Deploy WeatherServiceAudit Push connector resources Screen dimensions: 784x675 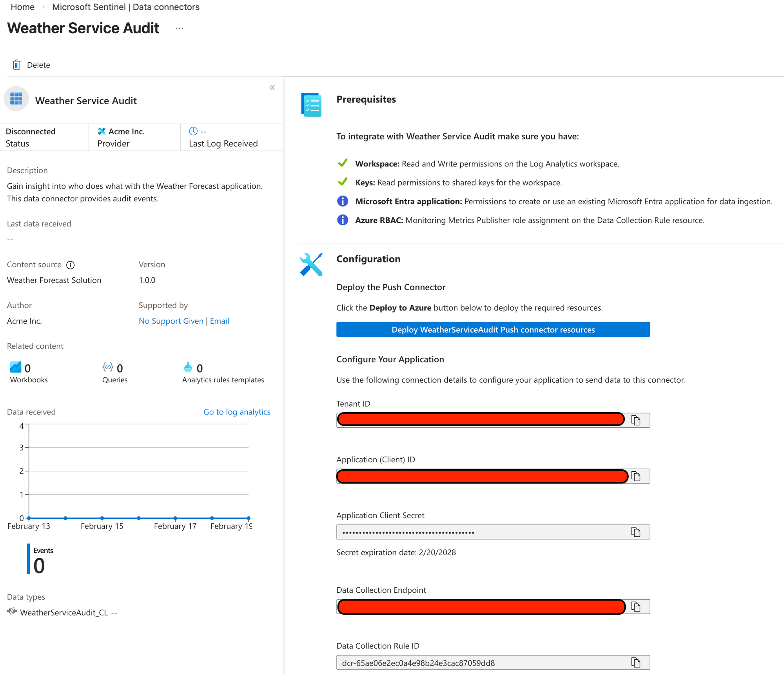point(493,329)
